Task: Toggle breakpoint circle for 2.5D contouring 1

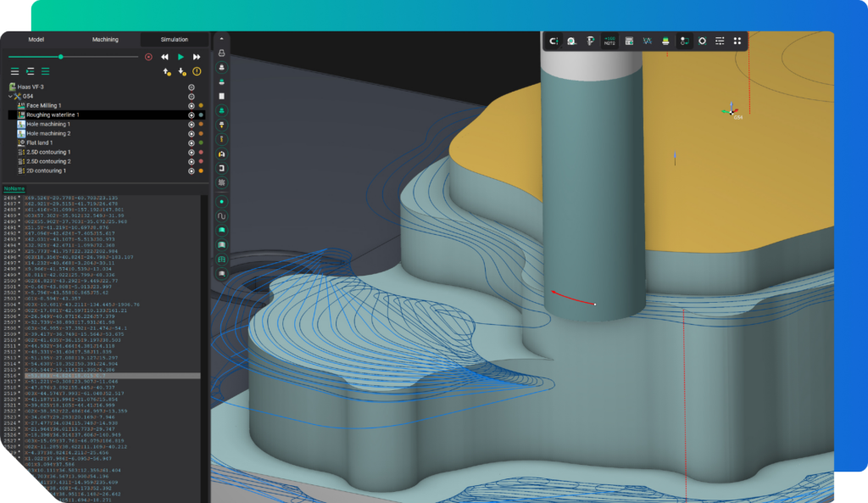Action: 192,153
